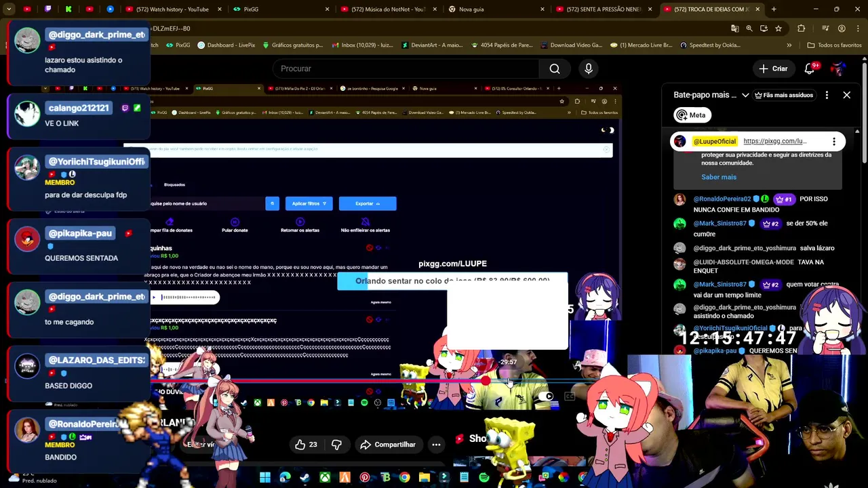868x488 pixels.
Task: Click the Meta chip in the chat
Action: (x=692, y=115)
